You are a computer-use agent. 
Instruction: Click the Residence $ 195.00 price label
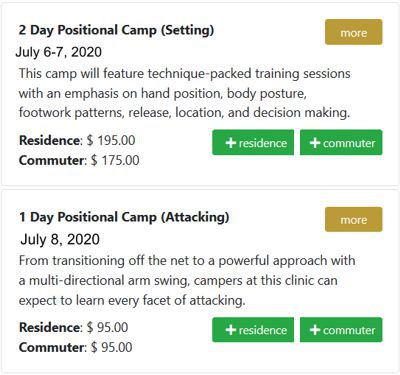coord(77,140)
